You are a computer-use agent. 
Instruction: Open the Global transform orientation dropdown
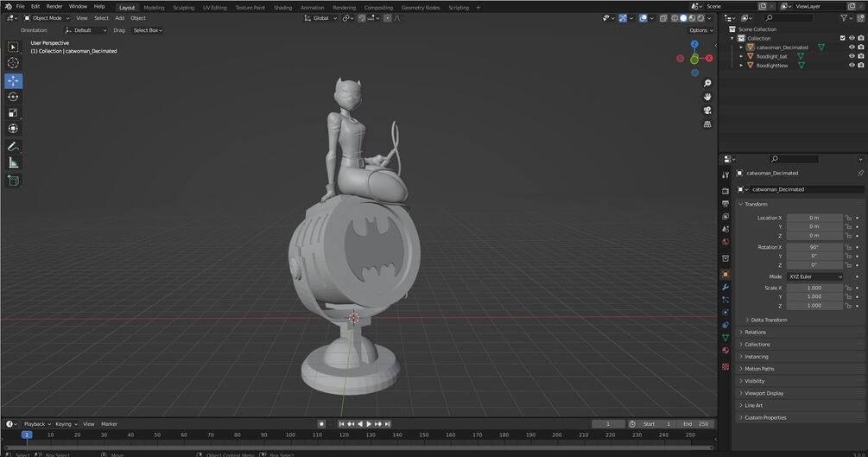click(x=320, y=18)
